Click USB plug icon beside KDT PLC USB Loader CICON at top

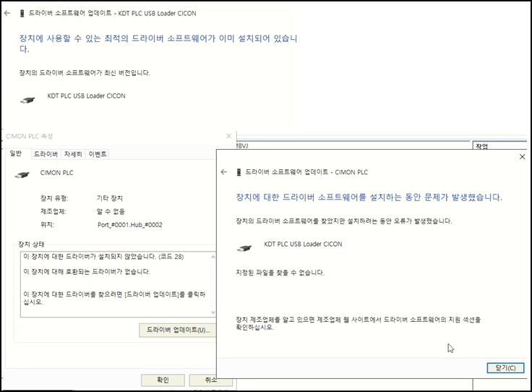pyautogui.click(x=27, y=100)
